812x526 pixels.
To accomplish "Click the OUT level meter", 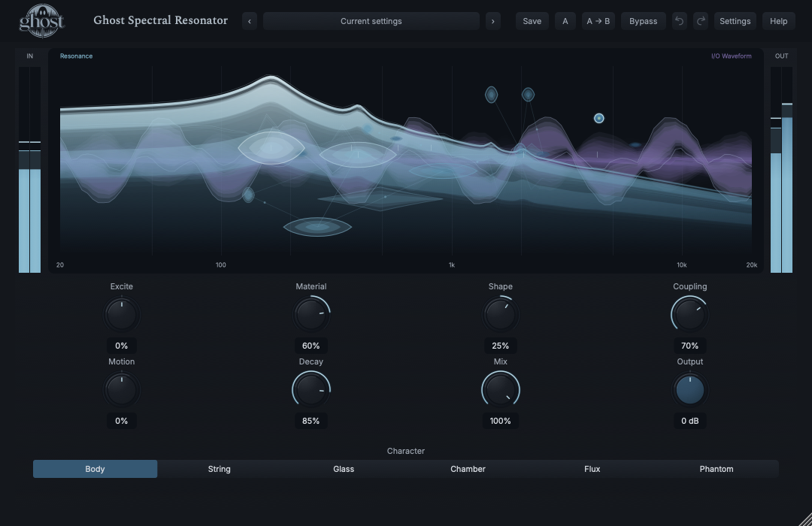I will (781, 169).
